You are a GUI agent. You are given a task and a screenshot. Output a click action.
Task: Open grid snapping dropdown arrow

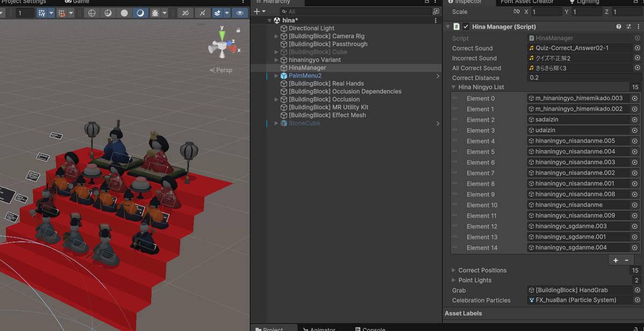[51, 13]
